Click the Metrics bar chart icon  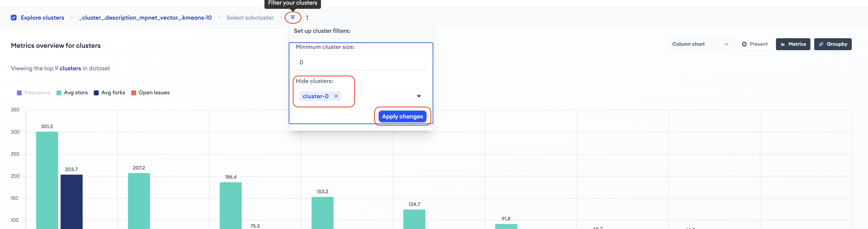click(x=783, y=44)
